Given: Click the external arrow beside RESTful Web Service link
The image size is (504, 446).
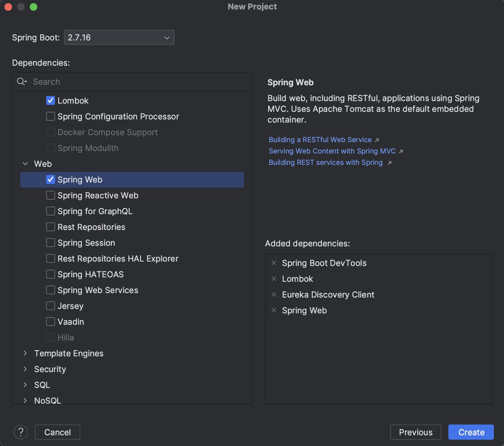Looking at the screenshot, I should pyautogui.click(x=377, y=140).
